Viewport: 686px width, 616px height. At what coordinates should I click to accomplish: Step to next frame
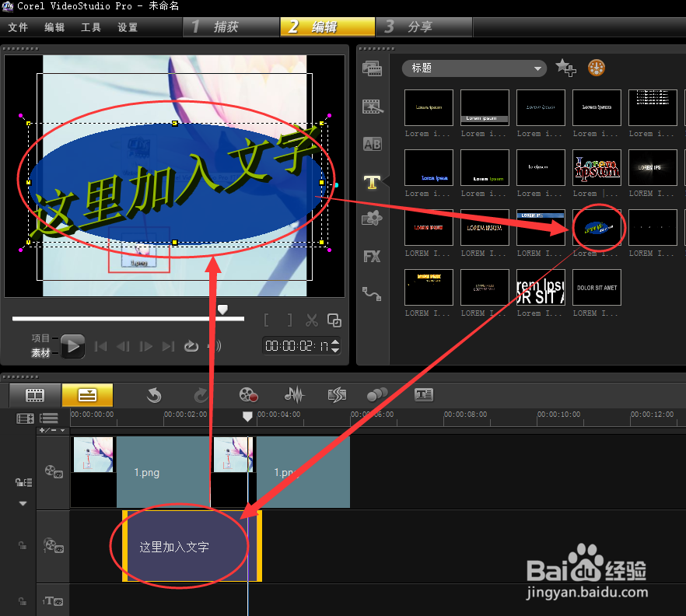[145, 347]
